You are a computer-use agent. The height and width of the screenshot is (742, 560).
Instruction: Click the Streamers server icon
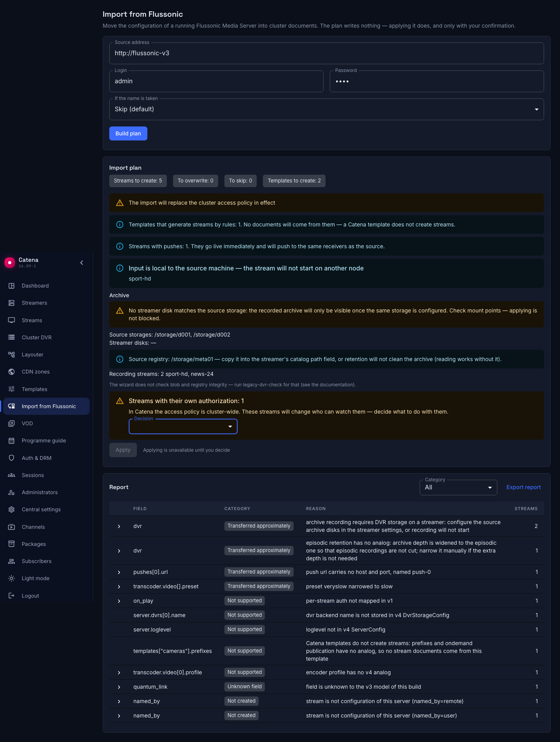tap(12, 303)
